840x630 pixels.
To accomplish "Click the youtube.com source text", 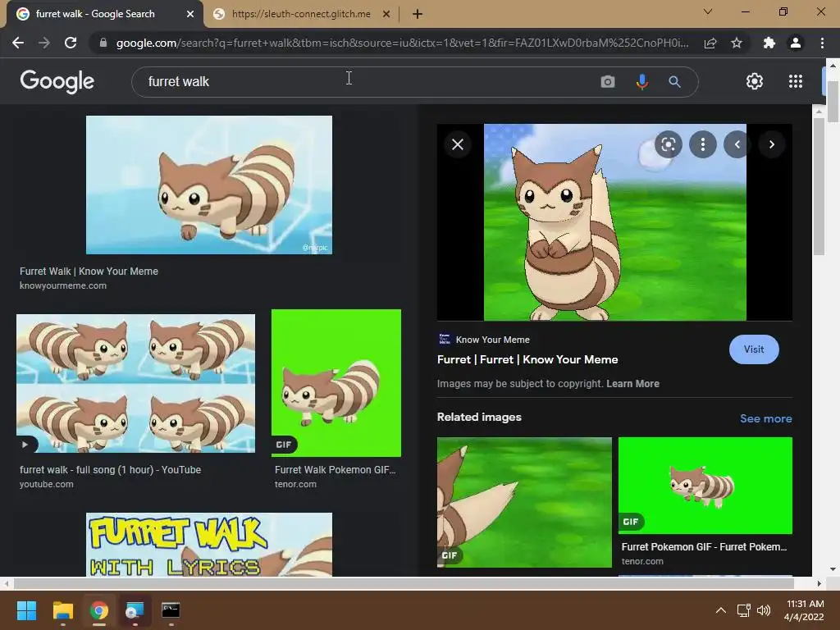I will coord(47,484).
